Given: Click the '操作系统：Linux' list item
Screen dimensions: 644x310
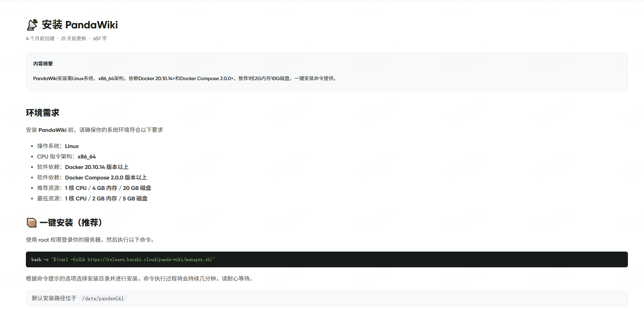Looking at the screenshot, I should coord(58,146).
